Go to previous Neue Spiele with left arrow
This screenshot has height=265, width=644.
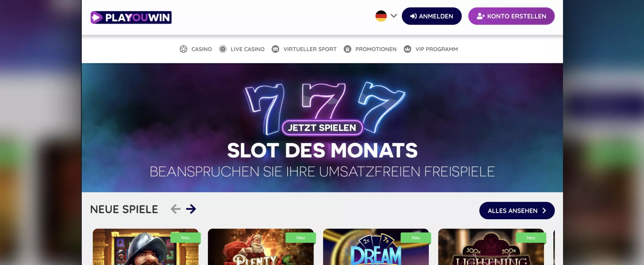pyautogui.click(x=175, y=209)
